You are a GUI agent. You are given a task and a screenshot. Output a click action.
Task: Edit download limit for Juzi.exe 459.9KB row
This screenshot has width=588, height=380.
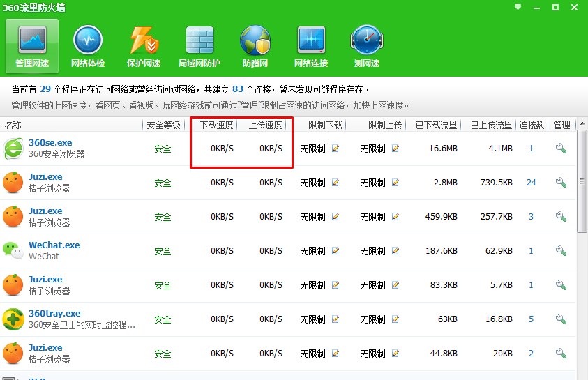point(336,217)
